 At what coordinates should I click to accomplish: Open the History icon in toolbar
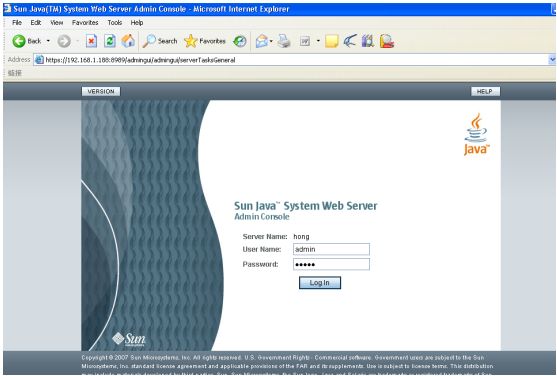(240, 41)
